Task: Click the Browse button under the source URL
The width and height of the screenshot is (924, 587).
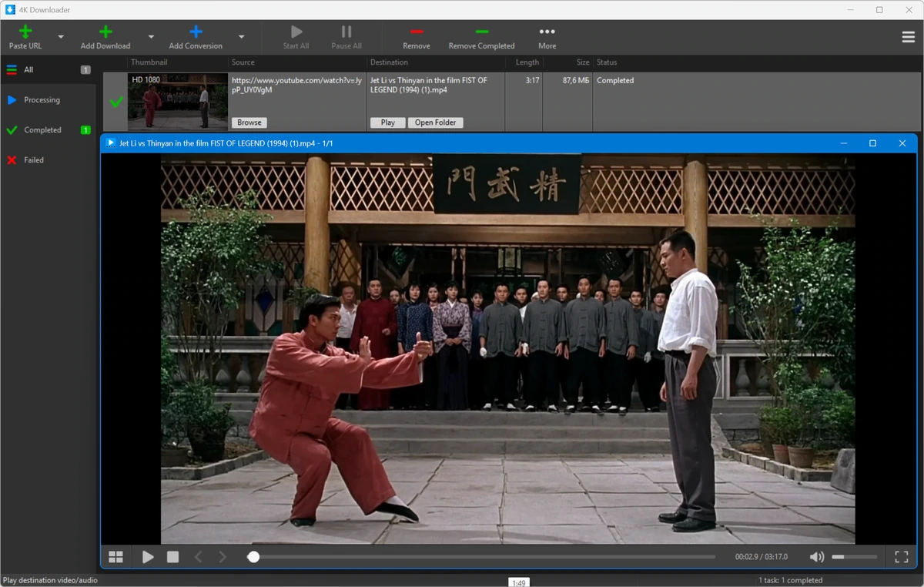Action: coord(249,122)
